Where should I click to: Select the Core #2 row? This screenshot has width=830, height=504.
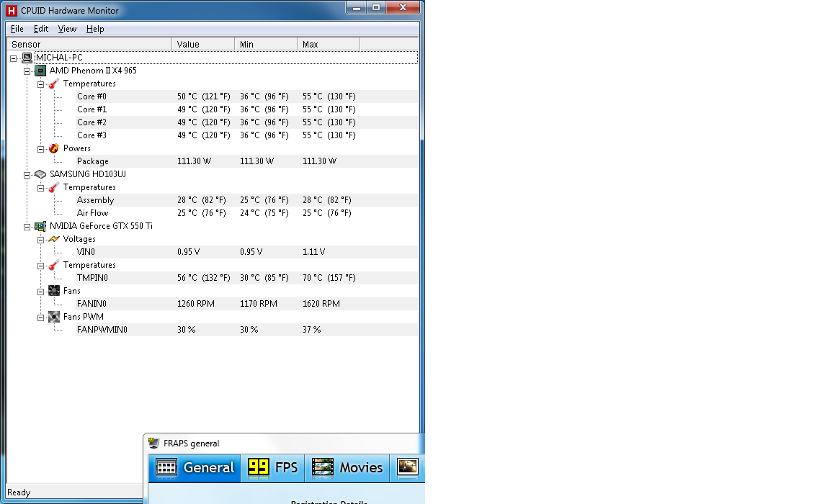click(x=246, y=122)
